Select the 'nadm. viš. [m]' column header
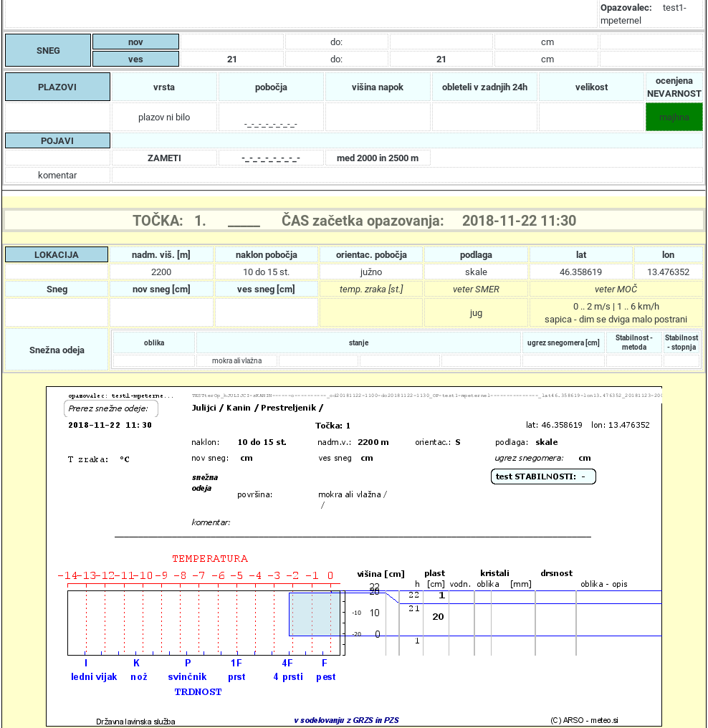The height and width of the screenshot is (728, 708). pyautogui.click(x=161, y=254)
